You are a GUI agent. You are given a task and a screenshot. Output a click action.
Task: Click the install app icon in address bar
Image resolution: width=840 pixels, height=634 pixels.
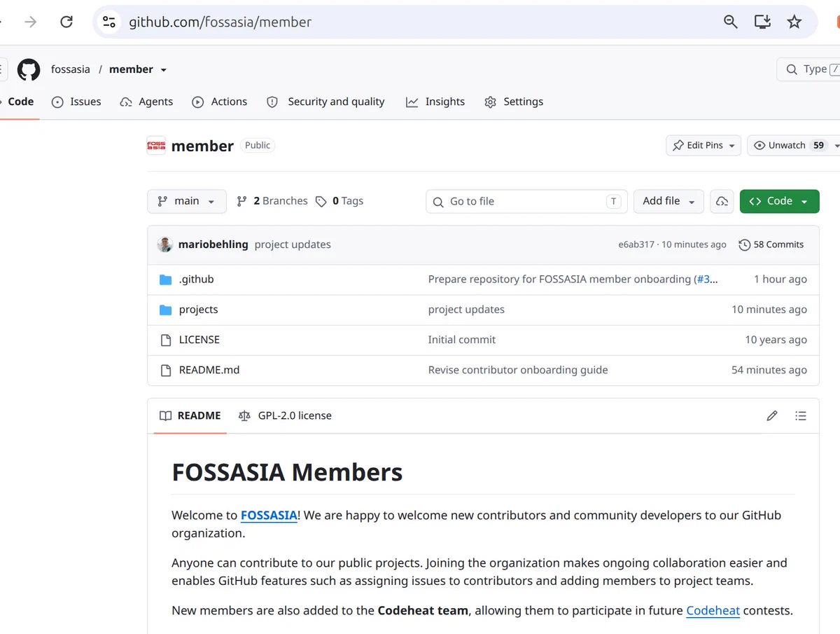pos(762,22)
